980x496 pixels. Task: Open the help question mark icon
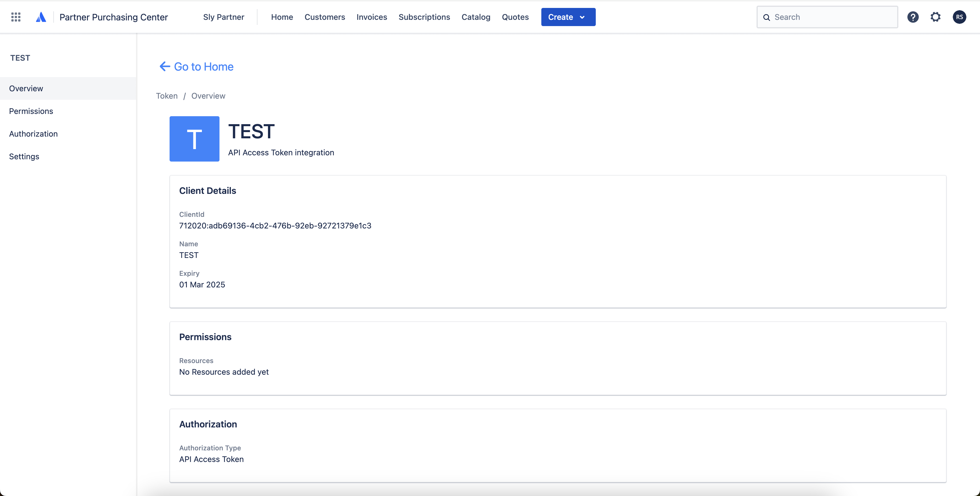(x=913, y=17)
